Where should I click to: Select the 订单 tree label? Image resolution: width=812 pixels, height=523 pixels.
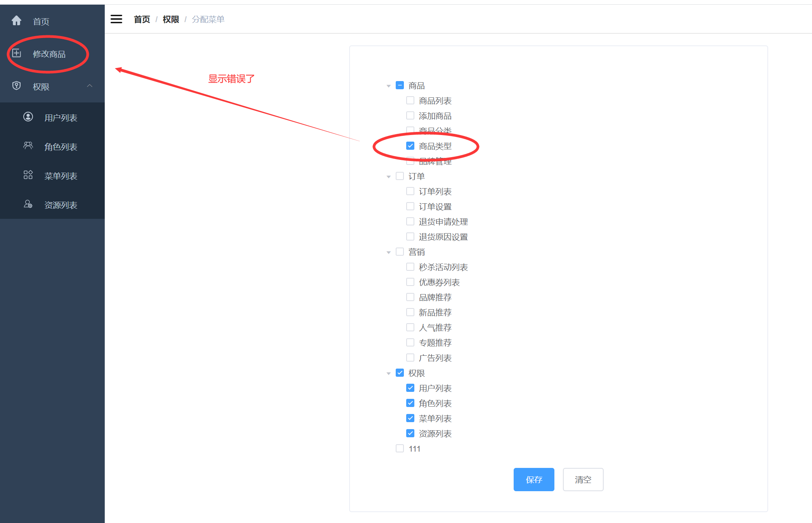click(417, 177)
